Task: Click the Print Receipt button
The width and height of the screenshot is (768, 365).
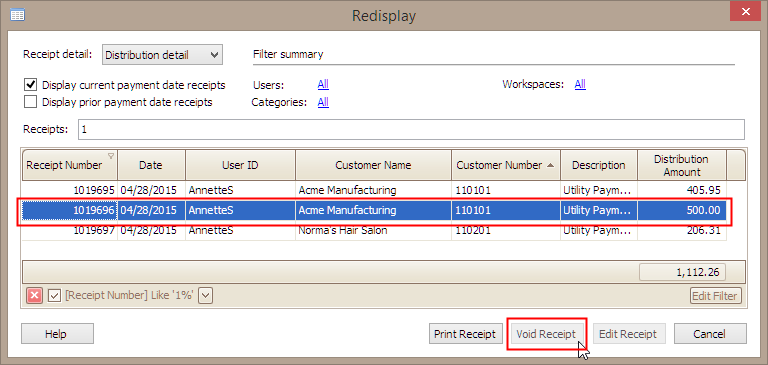Action: click(x=466, y=334)
